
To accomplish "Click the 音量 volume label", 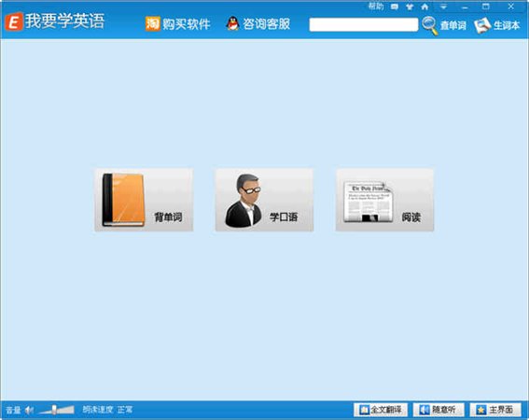I will pyautogui.click(x=13, y=411).
